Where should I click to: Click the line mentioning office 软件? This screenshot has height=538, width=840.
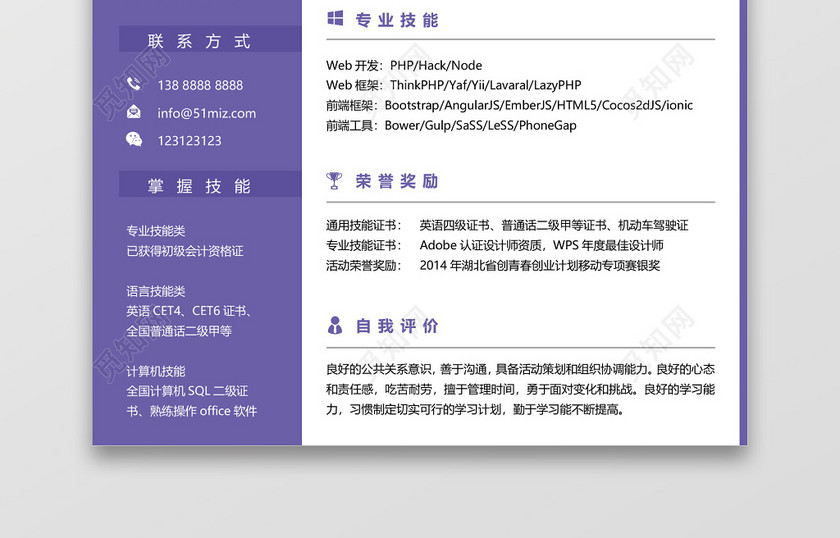coord(192,411)
